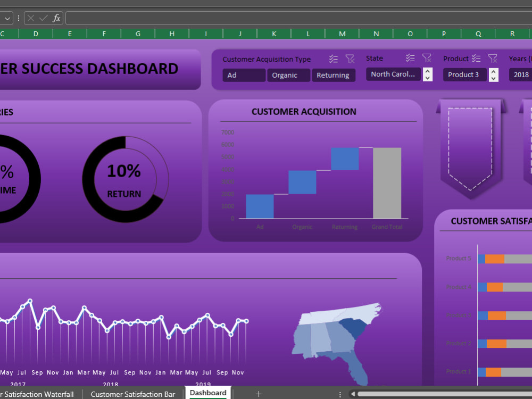Select column K header
532x399 pixels.
pos(274,34)
